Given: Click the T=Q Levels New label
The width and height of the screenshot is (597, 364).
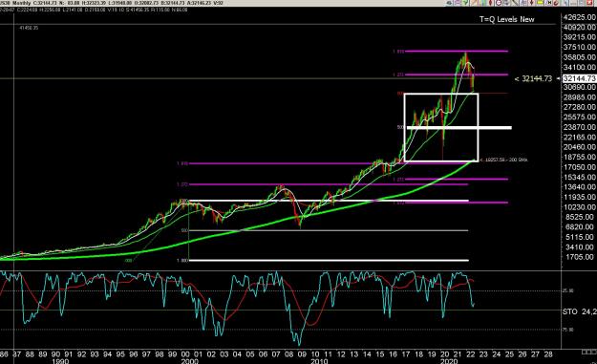Looking at the screenshot, I should (x=507, y=19).
